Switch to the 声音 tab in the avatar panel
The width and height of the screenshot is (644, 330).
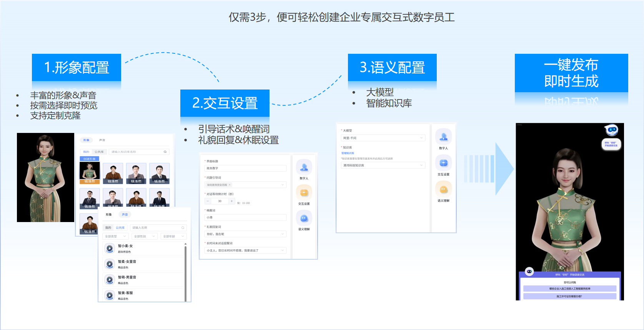(x=102, y=140)
